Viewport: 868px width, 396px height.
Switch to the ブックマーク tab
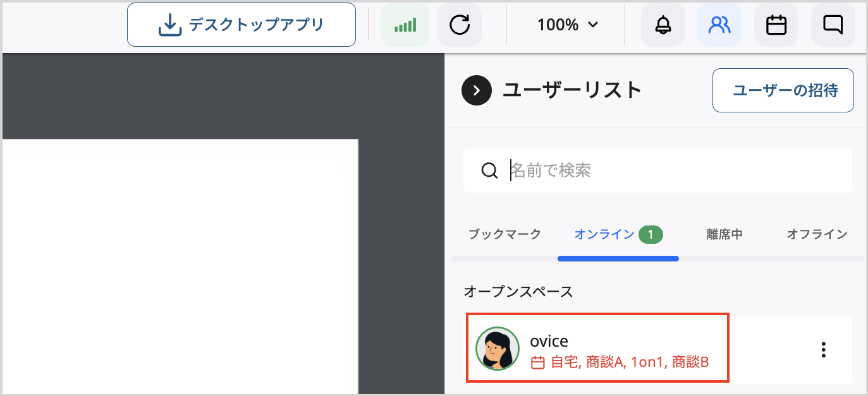[503, 234]
